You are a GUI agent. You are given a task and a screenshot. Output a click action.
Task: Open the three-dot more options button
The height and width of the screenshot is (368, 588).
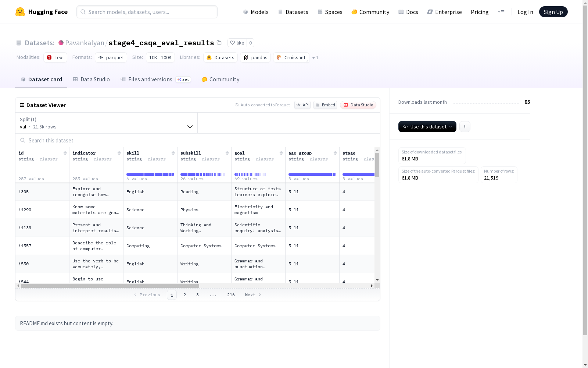[465, 127]
